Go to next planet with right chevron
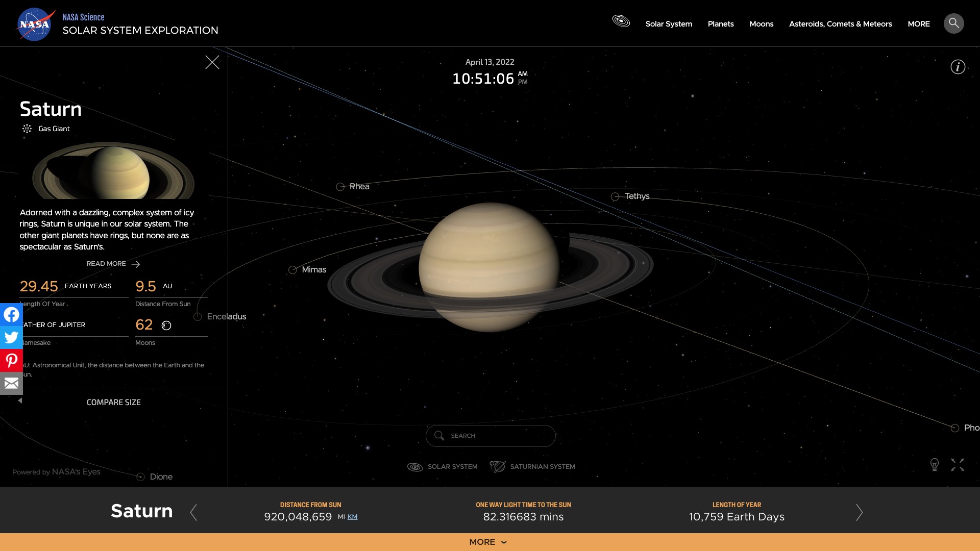This screenshot has height=551, width=980. 859,512
